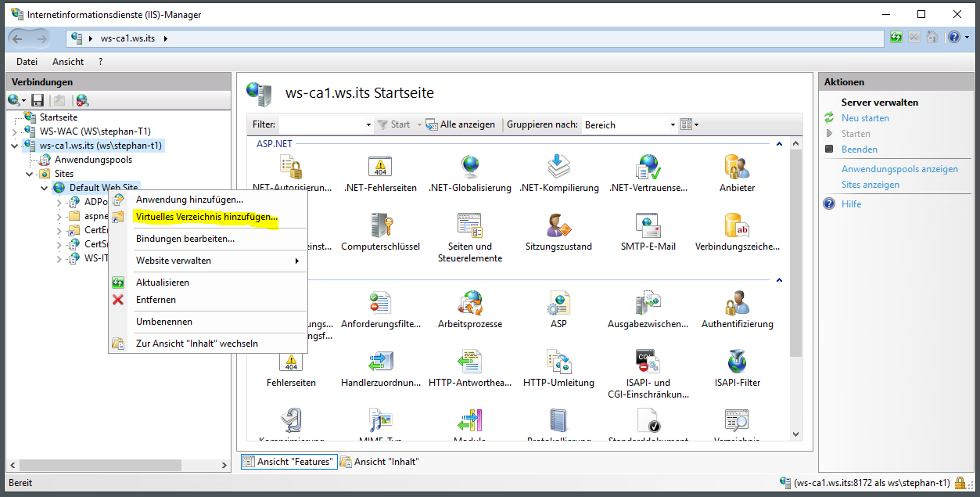This screenshot has height=497, width=980.
Task: Open the Arbeitsprozesse feature icon
Action: click(470, 303)
